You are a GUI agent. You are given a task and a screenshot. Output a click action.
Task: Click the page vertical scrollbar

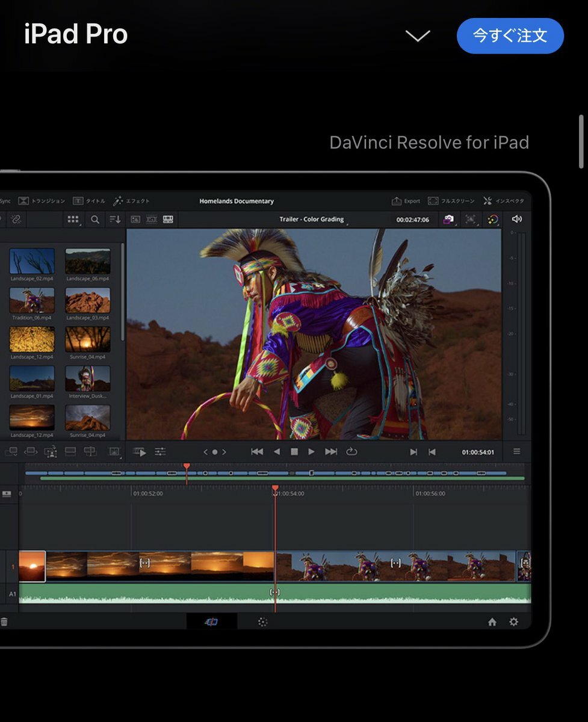click(581, 141)
